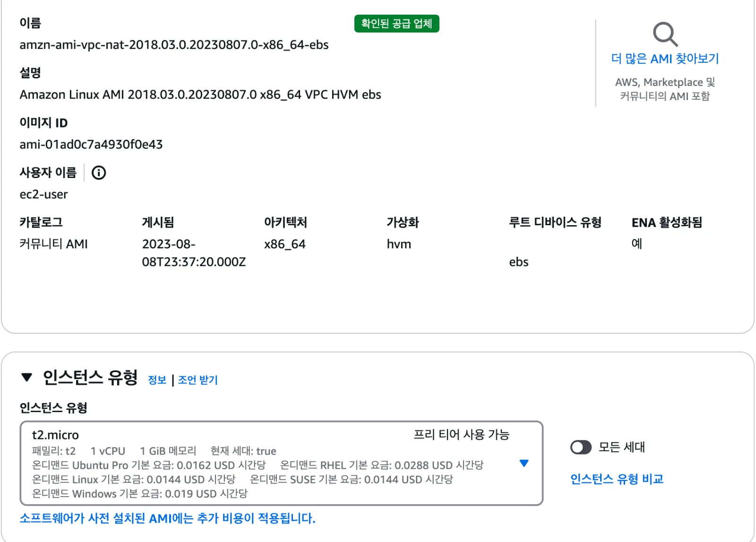Viewport: 756px width, 542px height.
Task: Open the instance type blue dropdown arrow
Action: click(524, 463)
